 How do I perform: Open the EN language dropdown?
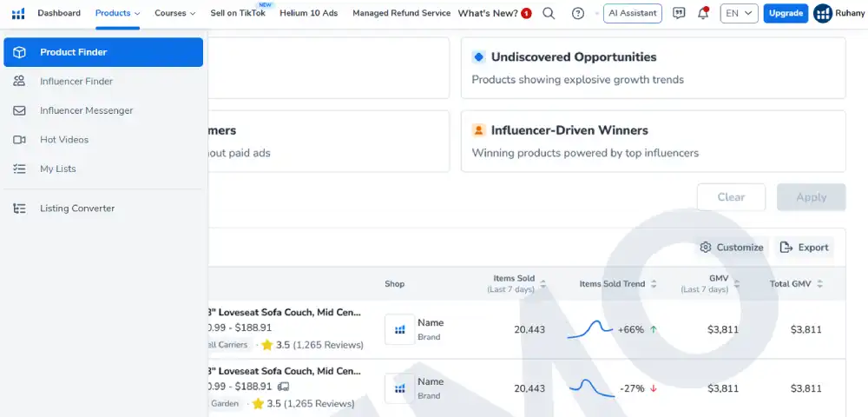point(739,13)
